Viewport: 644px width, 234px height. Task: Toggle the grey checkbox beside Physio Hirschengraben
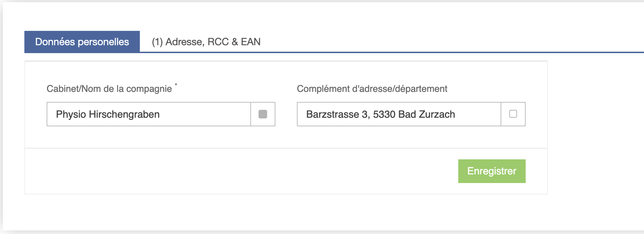coord(263,114)
